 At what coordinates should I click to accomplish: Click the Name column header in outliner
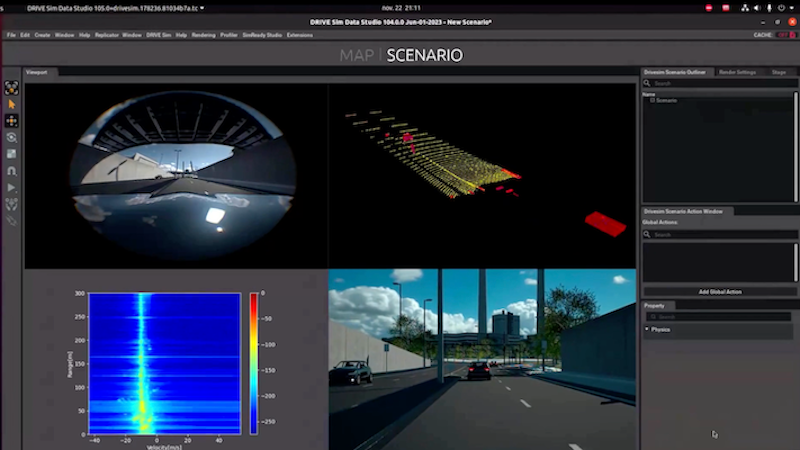pos(648,94)
